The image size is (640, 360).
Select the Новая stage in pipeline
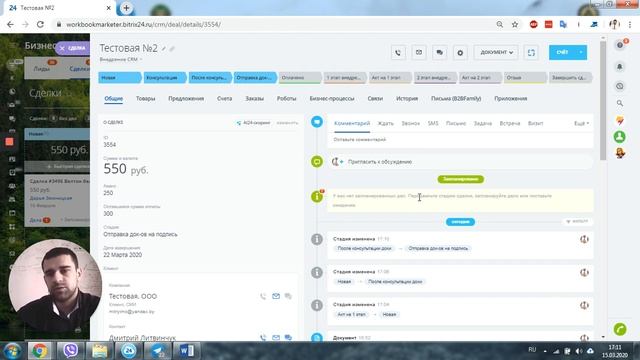click(119, 78)
